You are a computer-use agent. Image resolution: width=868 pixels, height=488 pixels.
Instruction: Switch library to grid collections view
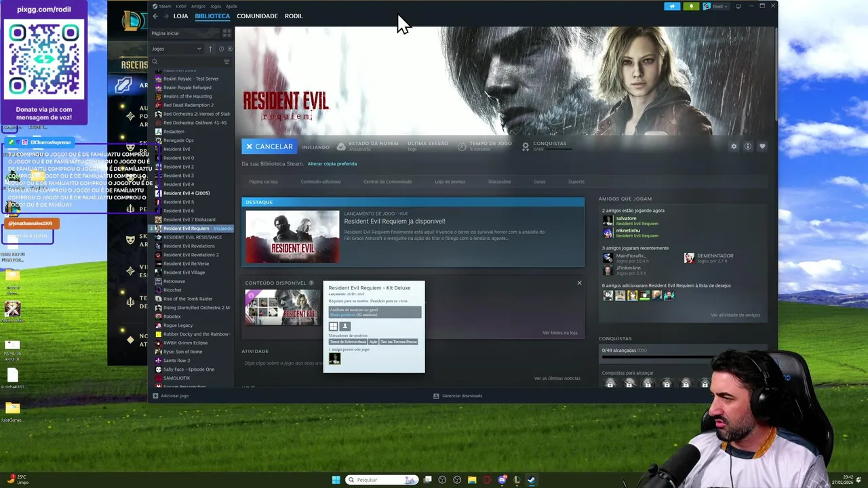point(226,33)
